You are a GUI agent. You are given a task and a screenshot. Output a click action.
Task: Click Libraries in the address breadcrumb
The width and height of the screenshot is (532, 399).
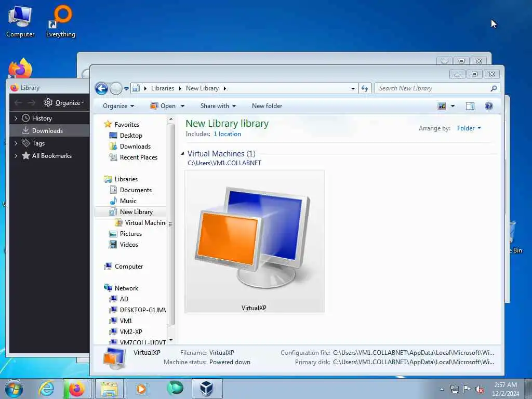[163, 88]
